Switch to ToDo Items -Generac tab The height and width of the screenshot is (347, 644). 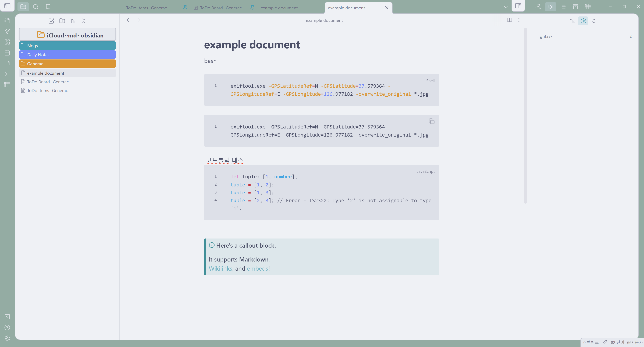point(146,8)
